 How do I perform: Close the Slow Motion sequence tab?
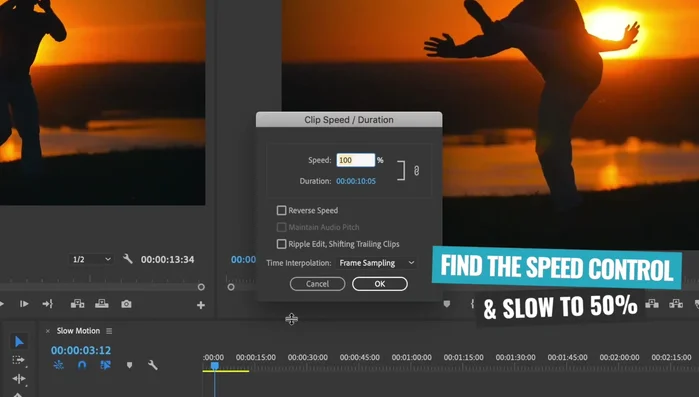click(x=48, y=331)
